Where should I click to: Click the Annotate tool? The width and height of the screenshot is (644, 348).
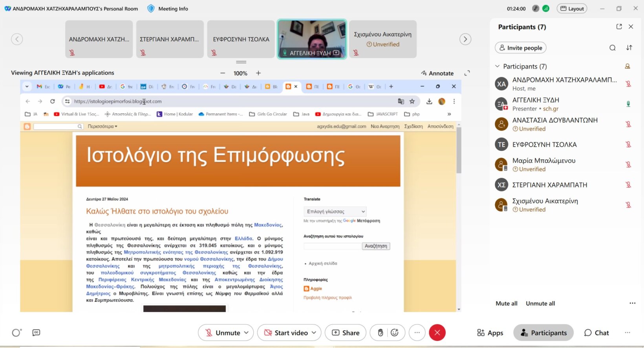(x=437, y=73)
